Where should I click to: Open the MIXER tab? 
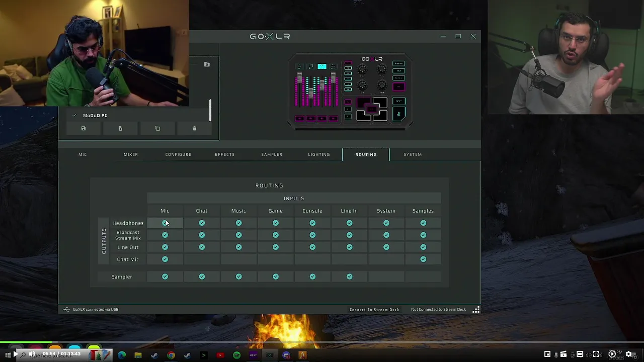[x=131, y=154]
